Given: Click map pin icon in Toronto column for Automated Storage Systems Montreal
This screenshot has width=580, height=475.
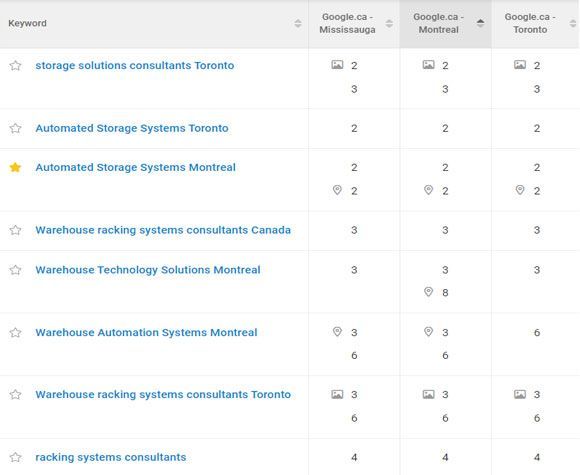Looking at the screenshot, I should [x=520, y=190].
